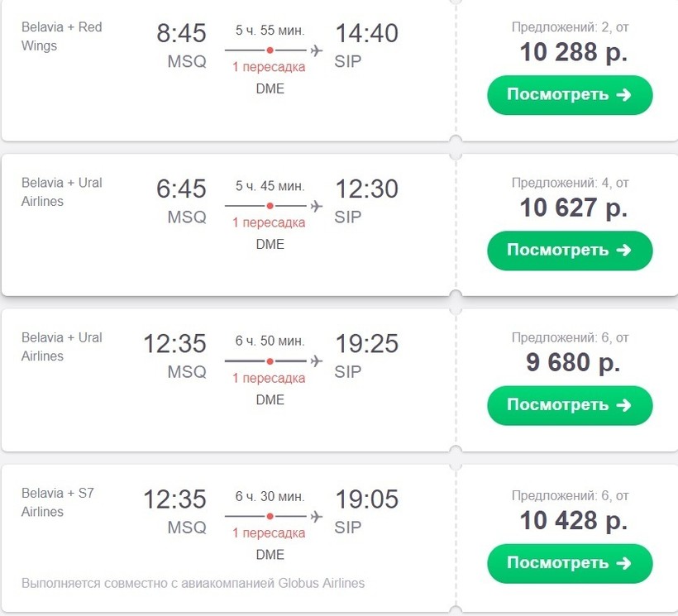Click the plane icon on the 8:45 flight
678x616 pixels.
pyautogui.click(x=315, y=50)
